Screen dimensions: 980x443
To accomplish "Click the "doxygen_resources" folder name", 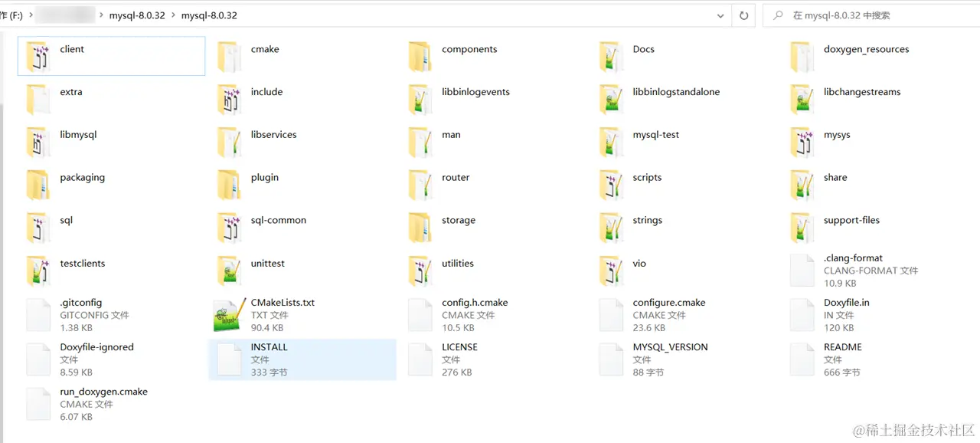I will click(867, 49).
